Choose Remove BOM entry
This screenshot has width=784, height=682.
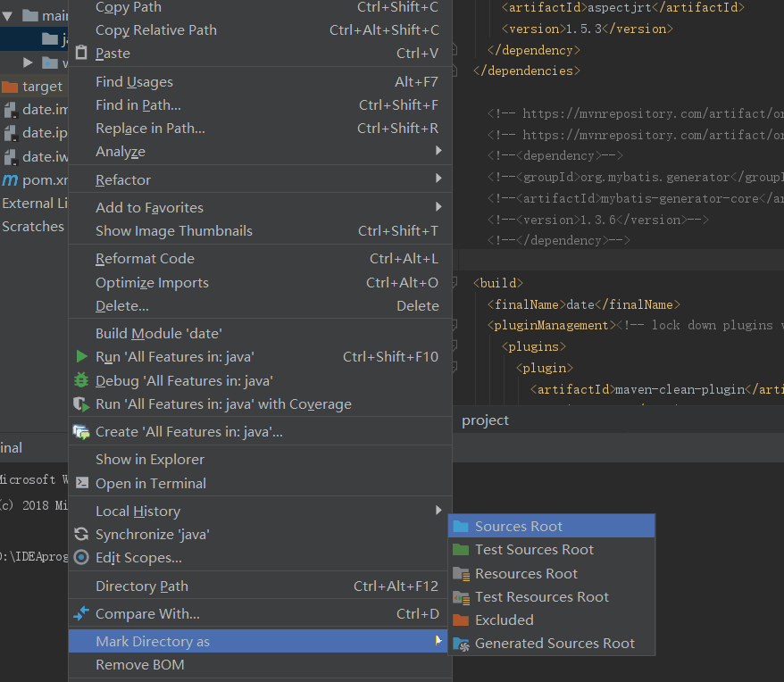pyautogui.click(x=260, y=664)
